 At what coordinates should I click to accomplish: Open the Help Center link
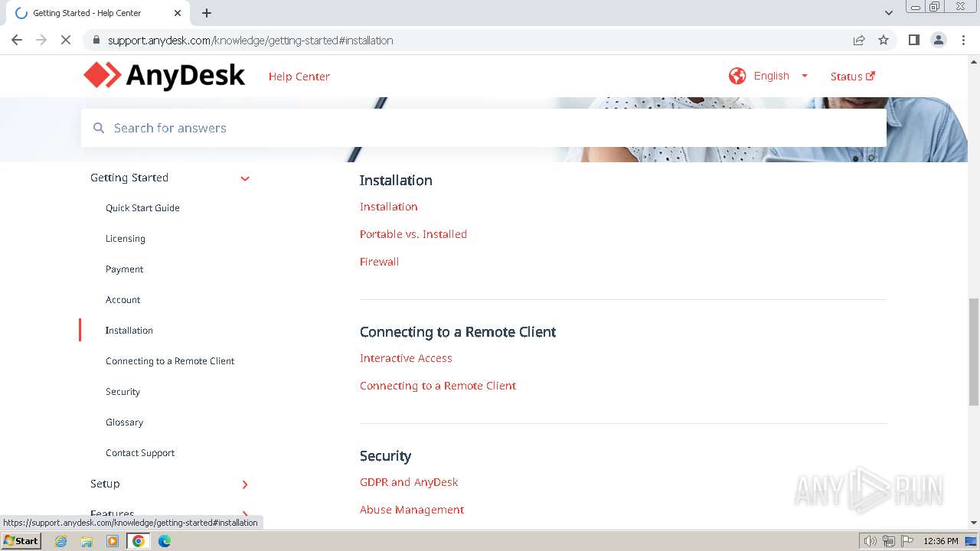299,77
